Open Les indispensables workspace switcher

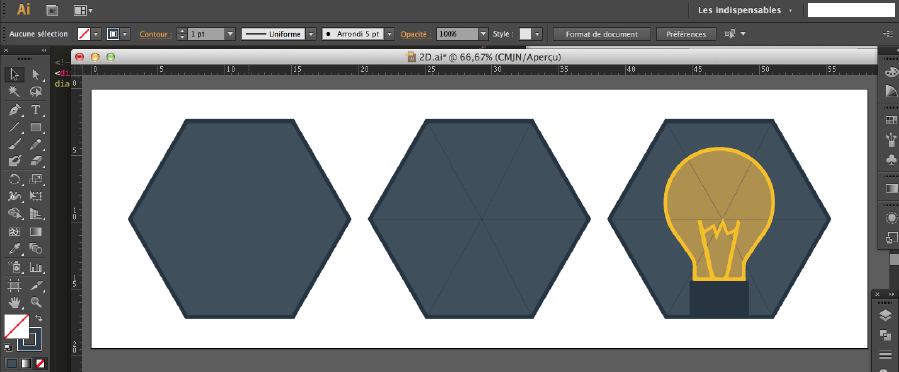point(745,10)
